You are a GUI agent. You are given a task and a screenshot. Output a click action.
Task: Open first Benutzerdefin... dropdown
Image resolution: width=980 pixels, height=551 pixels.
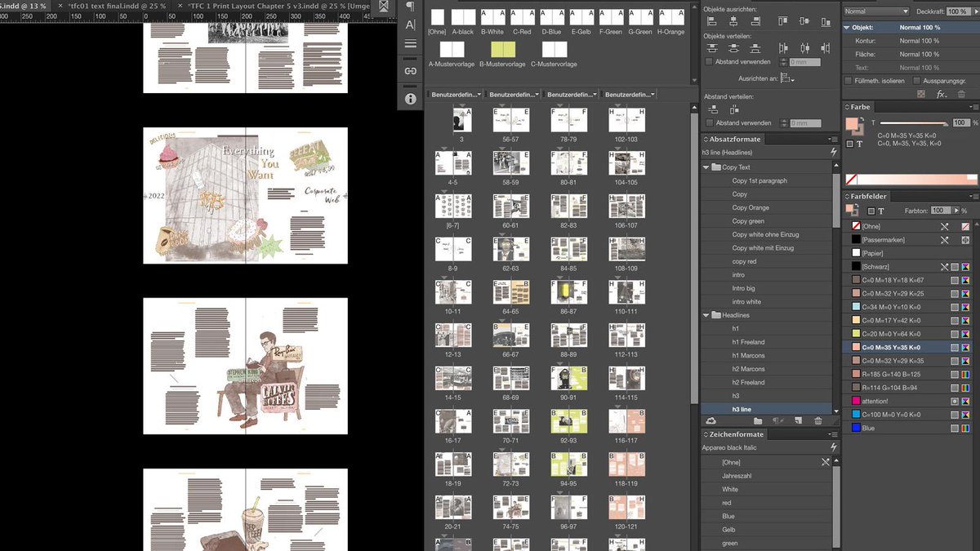[x=456, y=95]
